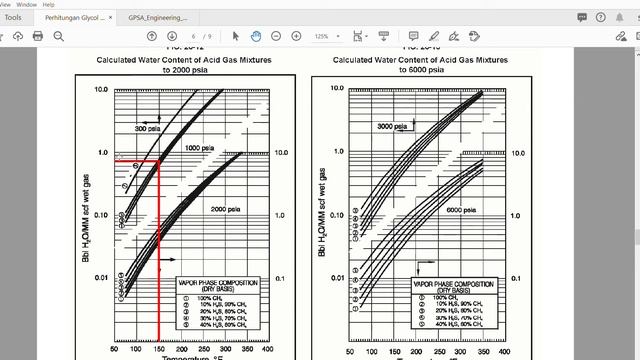Open the find text magnifier tool
Viewport: 640px width, 360px height.
pos(58,36)
